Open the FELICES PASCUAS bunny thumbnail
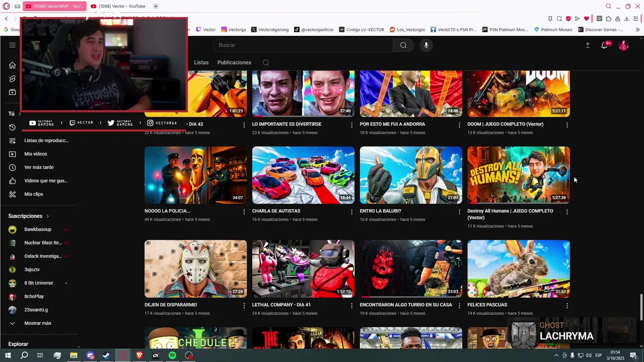This screenshot has height=362, width=644. pyautogui.click(x=519, y=268)
